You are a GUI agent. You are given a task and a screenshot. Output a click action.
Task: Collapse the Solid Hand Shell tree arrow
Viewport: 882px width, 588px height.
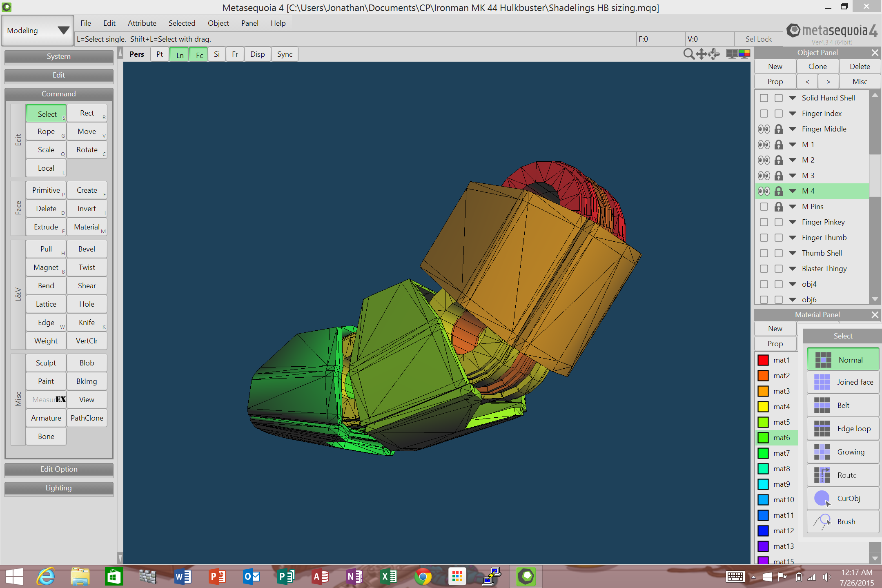[793, 98]
